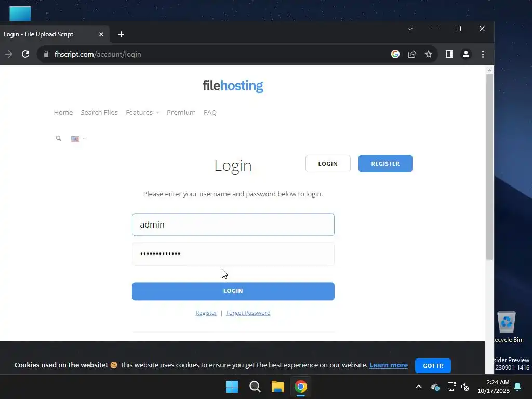Viewport: 532px width, 399px height.
Task: Expand the Features menu
Action: [x=142, y=113]
